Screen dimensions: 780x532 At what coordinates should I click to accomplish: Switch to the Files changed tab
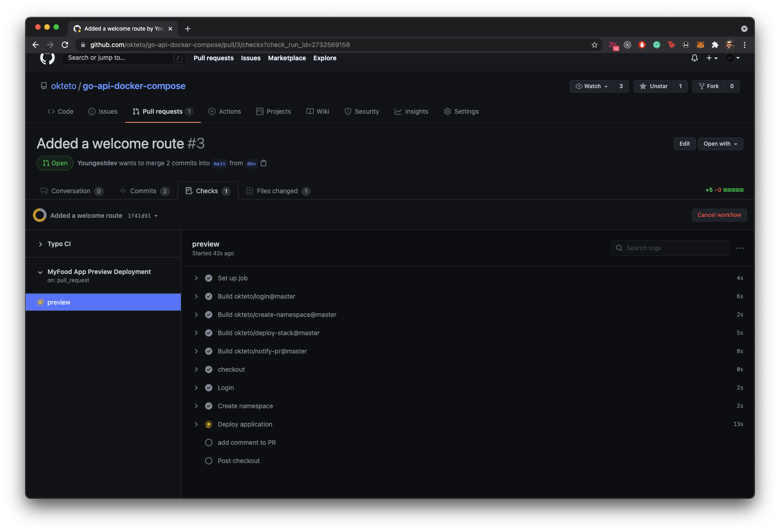coord(278,191)
